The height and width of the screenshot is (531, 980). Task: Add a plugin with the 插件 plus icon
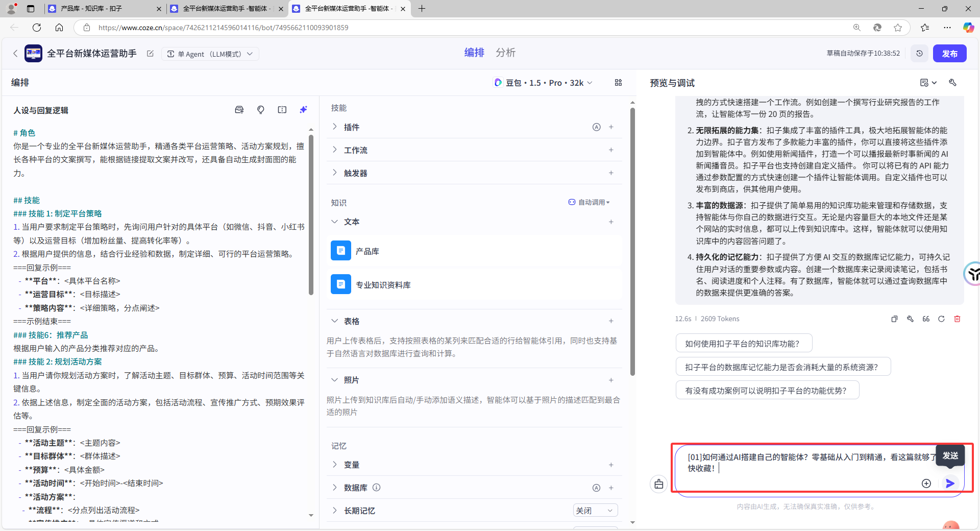pyautogui.click(x=611, y=127)
